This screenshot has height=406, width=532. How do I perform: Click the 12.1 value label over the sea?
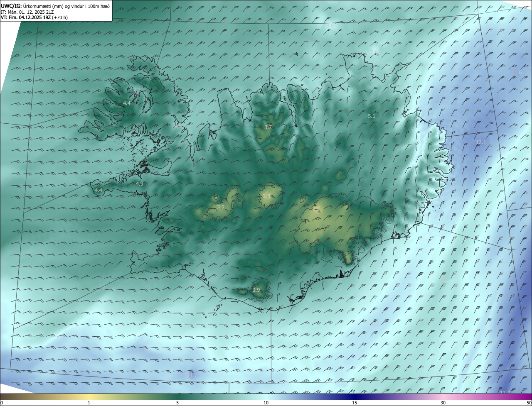pyautogui.click(x=481, y=142)
